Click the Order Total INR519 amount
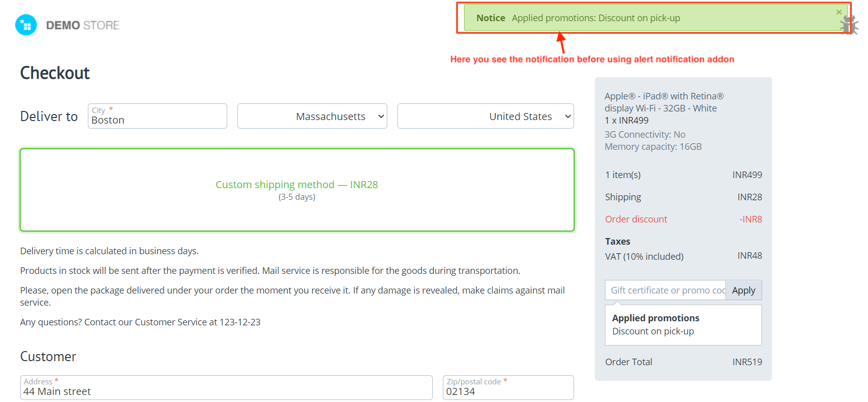 pos(747,362)
